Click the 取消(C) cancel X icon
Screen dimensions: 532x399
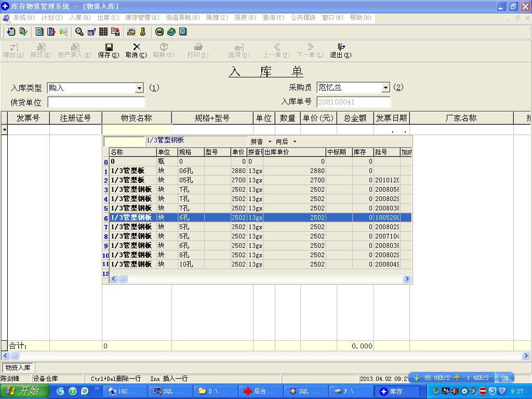(x=136, y=50)
